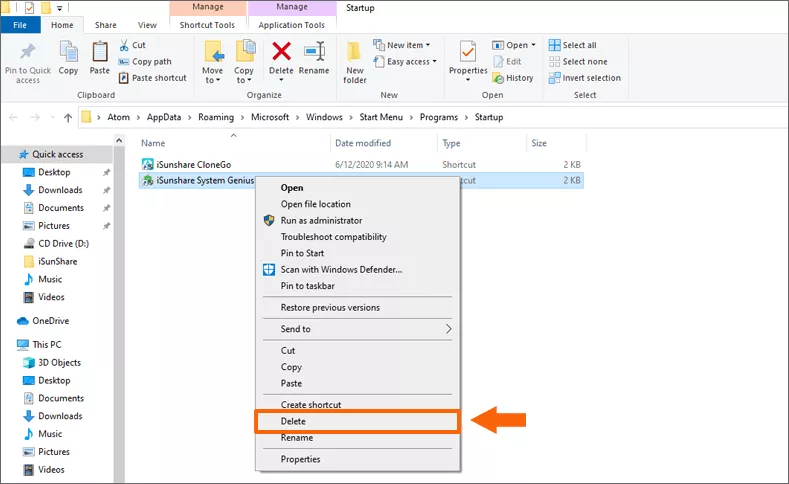Choose Rename in the context menu

tap(358, 438)
